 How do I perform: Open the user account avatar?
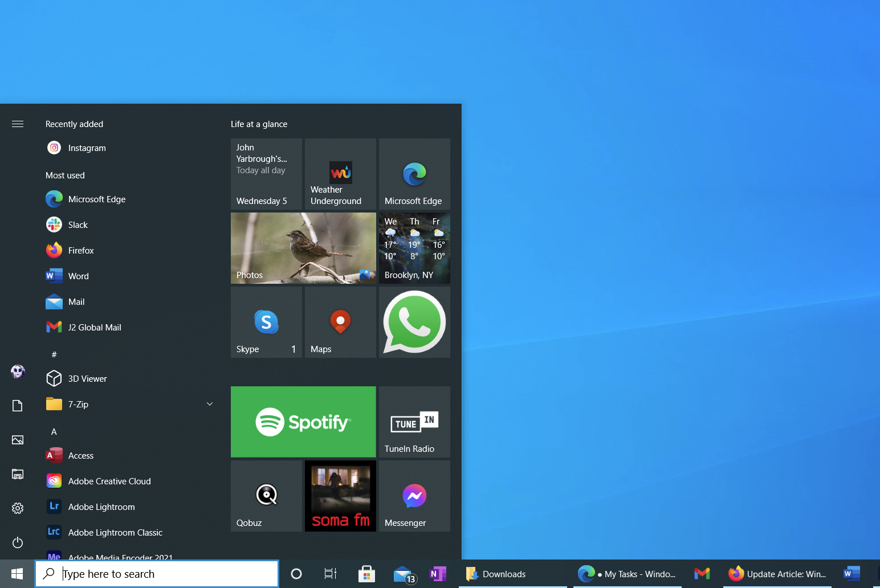click(x=18, y=372)
